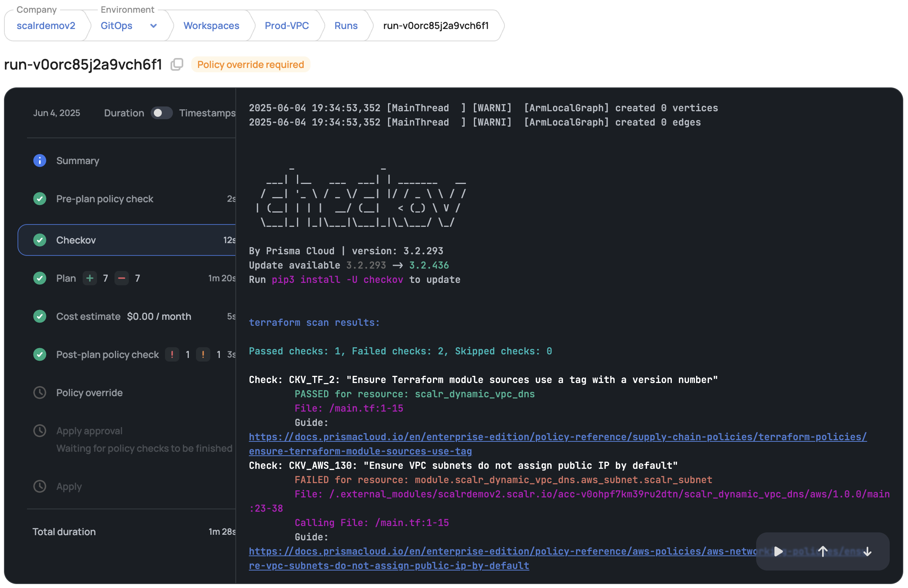
Task: Click the green check next to Pre-plan policy check
Action: (40, 199)
